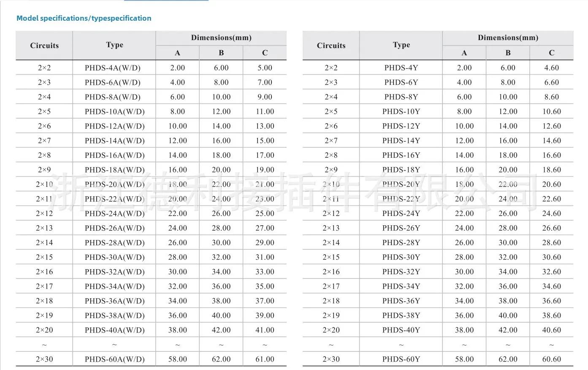Click the PHDS-60A(W/D) cell
The height and width of the screenshot is (370, 588).
pyautogui.click(x=114, y=359)
